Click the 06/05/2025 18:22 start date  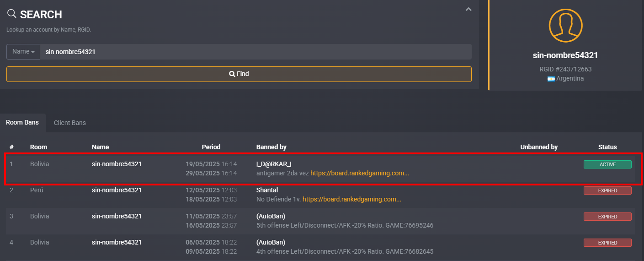pyautogui.click(x=211, y=242)
